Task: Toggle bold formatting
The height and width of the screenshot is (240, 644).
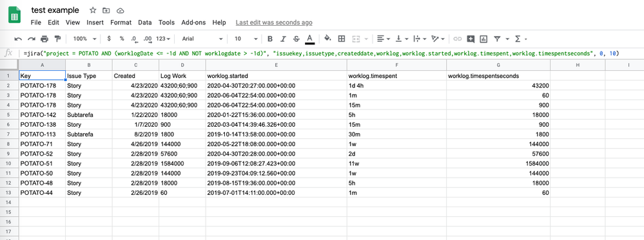Action: point(270,39)
